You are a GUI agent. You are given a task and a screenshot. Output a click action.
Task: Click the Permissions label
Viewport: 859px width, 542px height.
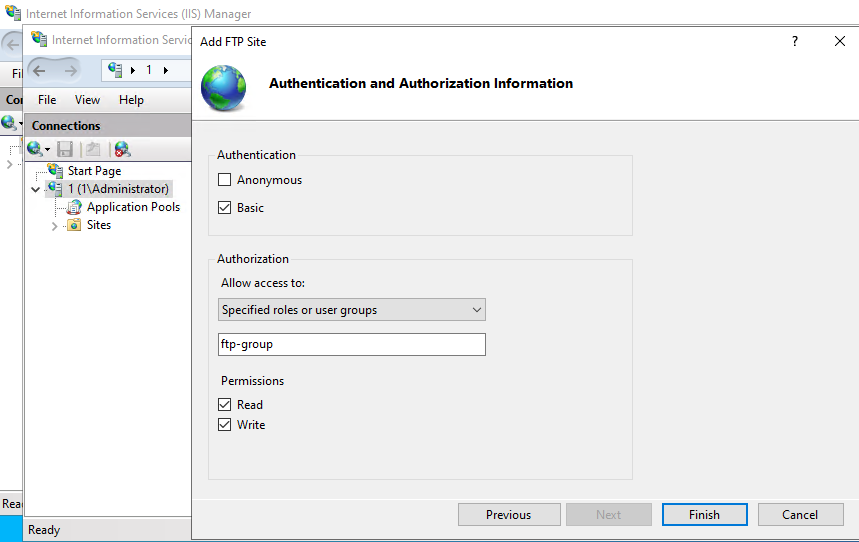[x=253, y=381]
